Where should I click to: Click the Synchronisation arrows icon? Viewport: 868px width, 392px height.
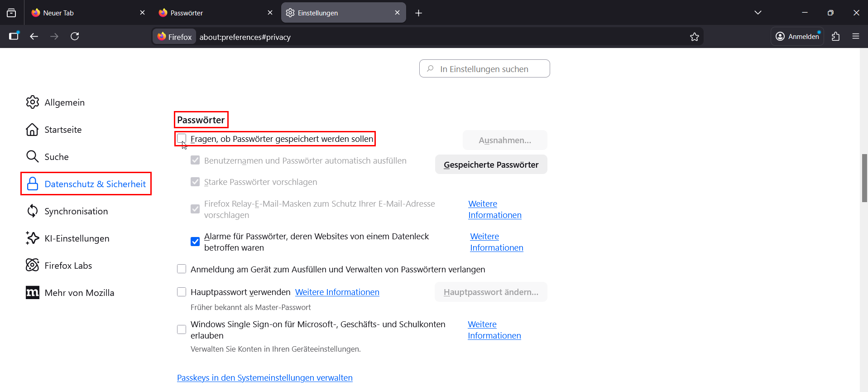pos(33,211)
